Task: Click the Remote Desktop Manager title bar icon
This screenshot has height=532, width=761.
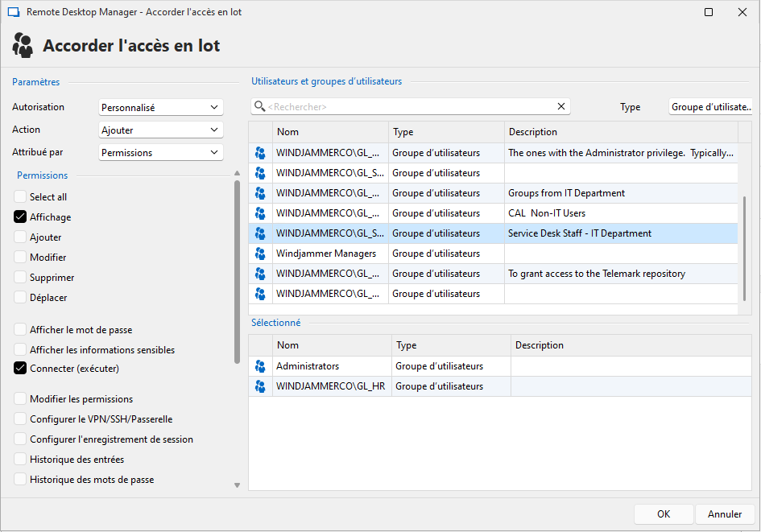Action: tap(14, 12)
